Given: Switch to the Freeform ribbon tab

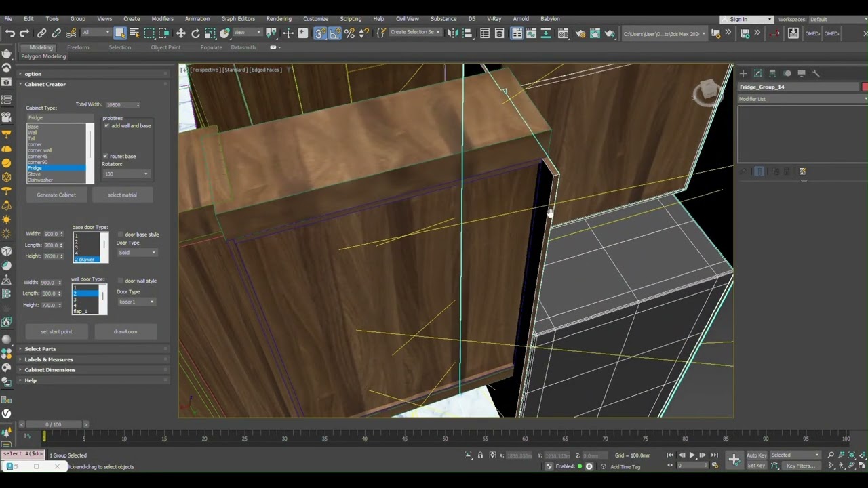Looking at the screenshot, I should 78,47.
